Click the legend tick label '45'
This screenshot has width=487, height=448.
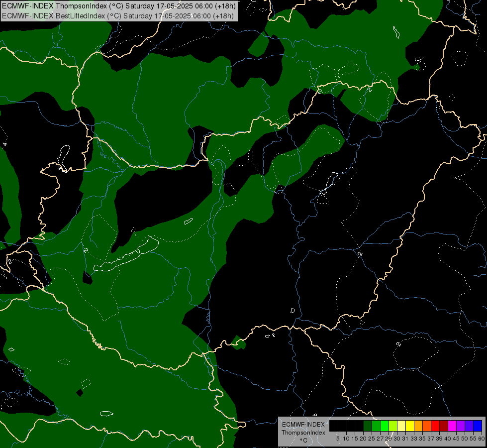pyautogui.click(x=456, y=439)
